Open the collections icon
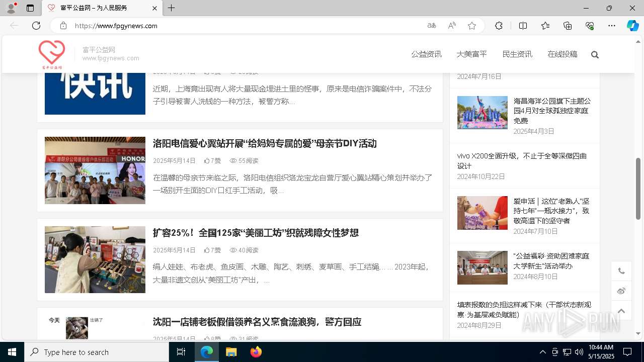Image resolution: width=644 pixels, height=362 pixels. coord(568,26)
